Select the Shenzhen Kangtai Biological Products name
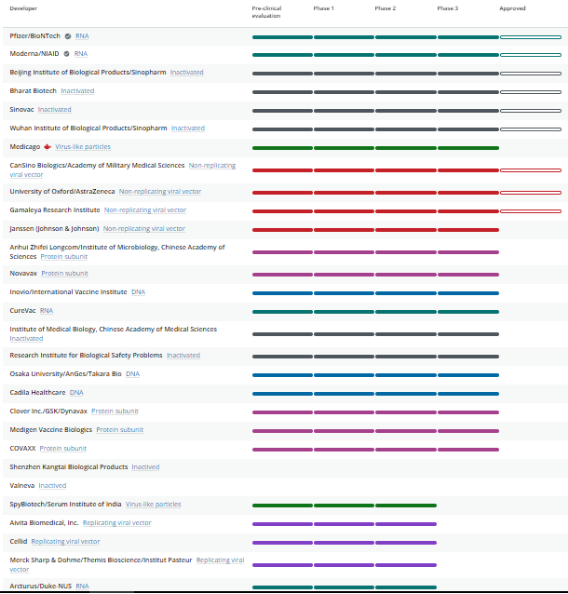 (x=69, y=467)
